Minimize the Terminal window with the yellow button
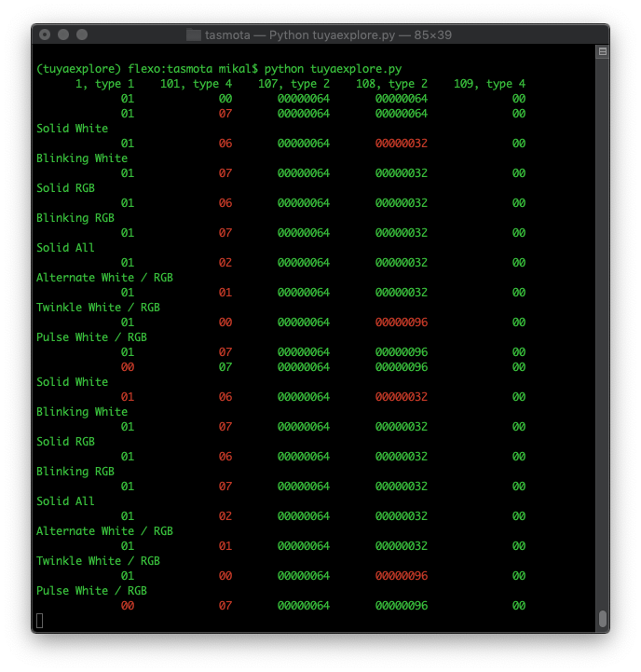 pos(63,35)
